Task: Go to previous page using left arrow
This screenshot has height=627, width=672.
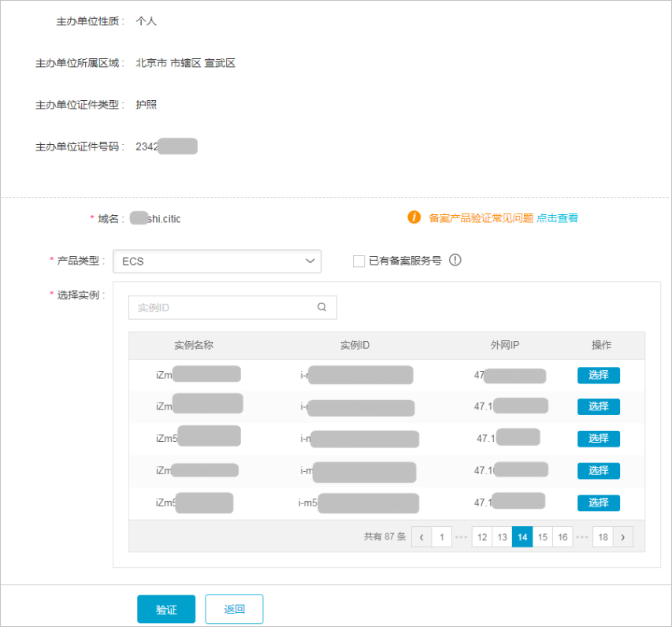Action: (421, 537)
